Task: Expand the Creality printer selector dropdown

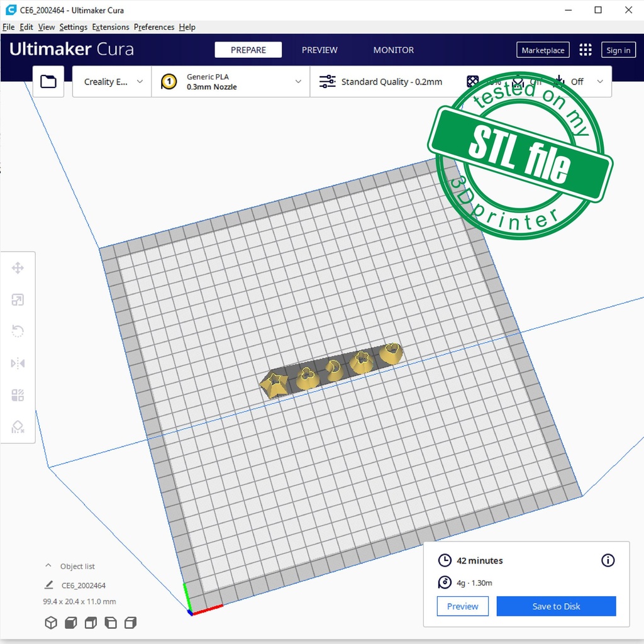Action: click(113, 82)
